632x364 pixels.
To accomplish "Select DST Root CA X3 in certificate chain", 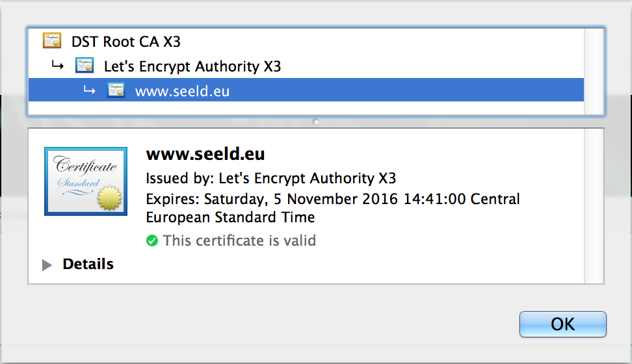I will pyautogui.click(x=126, y=42).
